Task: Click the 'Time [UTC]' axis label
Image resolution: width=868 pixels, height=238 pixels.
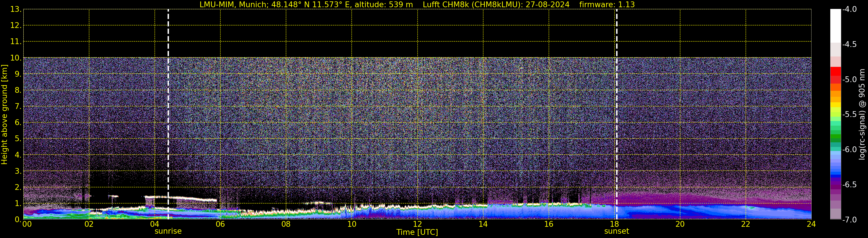Action: pos(417,232)
